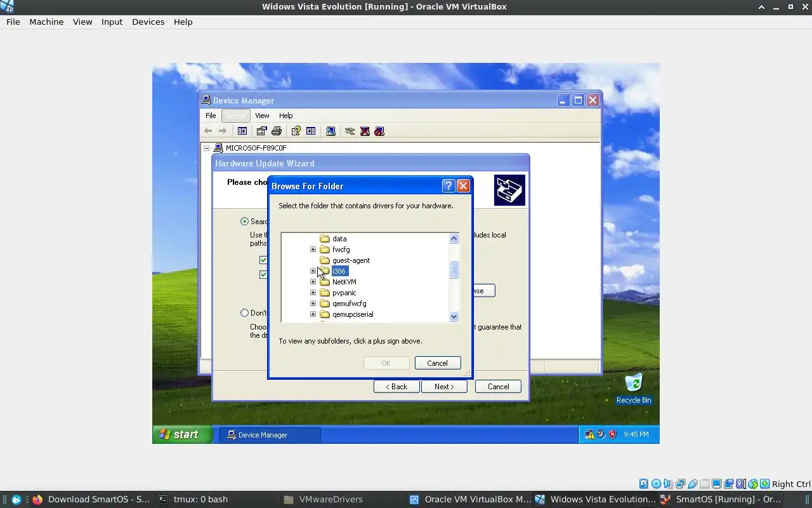Click VirtualBox hard disk status icon
The width and height of the screenshot is (812, 508).
pos(644,484)
